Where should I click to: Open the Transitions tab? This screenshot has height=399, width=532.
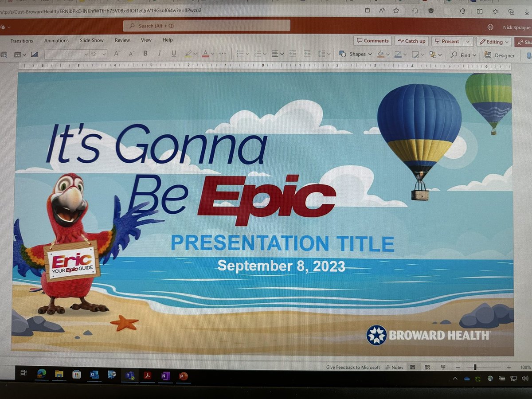click(x=22, y=41)
